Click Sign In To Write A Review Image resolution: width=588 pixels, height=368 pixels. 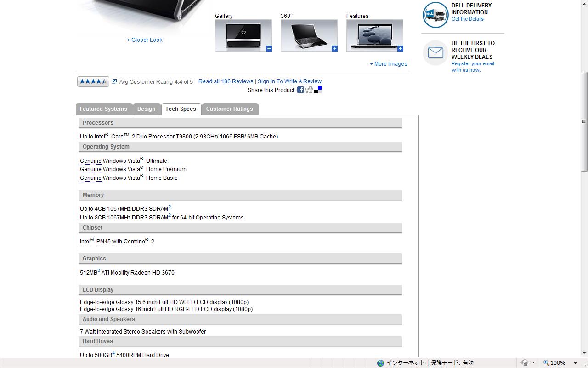click(289, 81)
